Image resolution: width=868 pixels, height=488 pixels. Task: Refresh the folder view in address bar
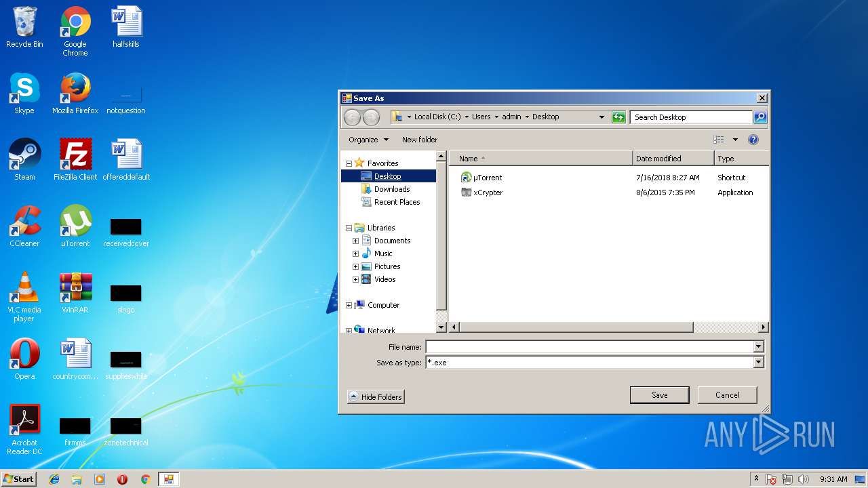(x=618, y=117)
